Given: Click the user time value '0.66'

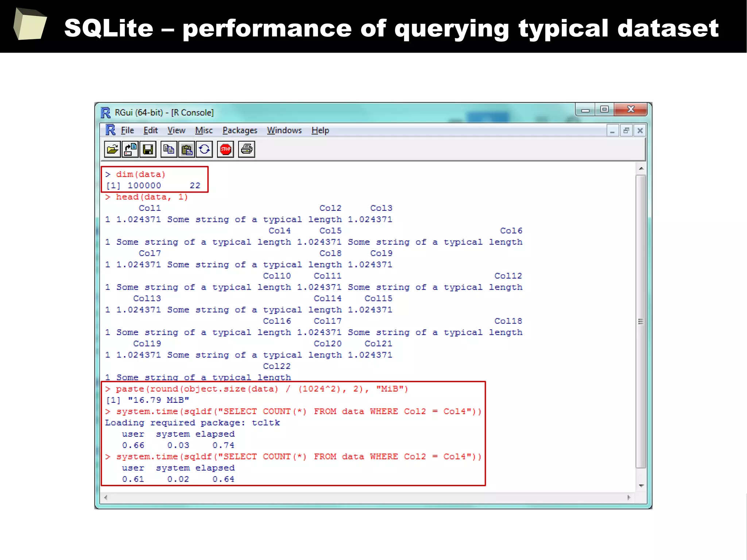Looking at the screenshot, I should [133, 445].
